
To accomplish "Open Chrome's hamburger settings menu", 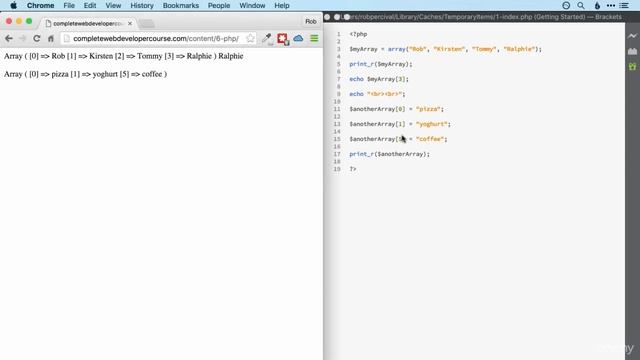I will 314,38.
